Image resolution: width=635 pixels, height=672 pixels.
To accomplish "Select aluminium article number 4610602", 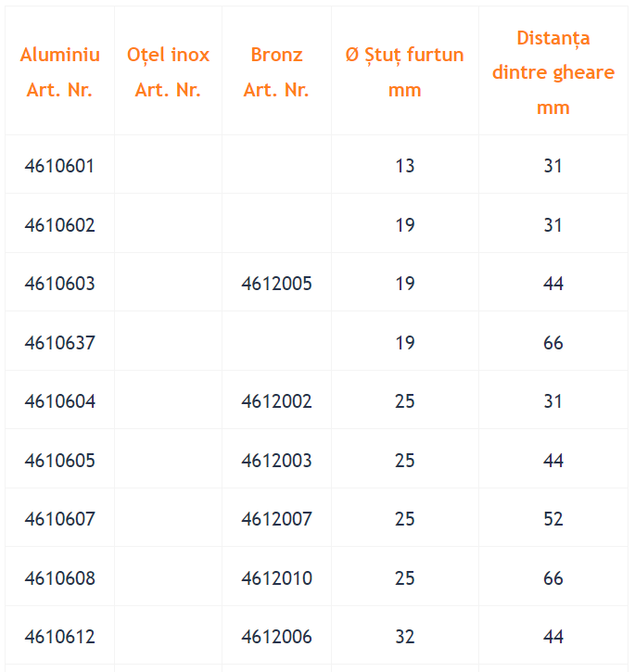I will 59,225.
